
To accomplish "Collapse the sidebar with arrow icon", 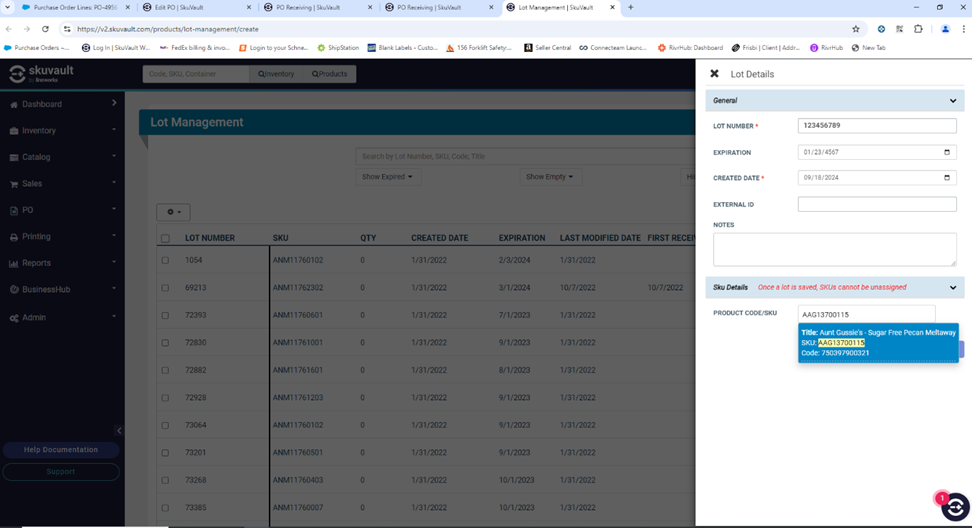I will pyautogui.click(x=119, y=431).
